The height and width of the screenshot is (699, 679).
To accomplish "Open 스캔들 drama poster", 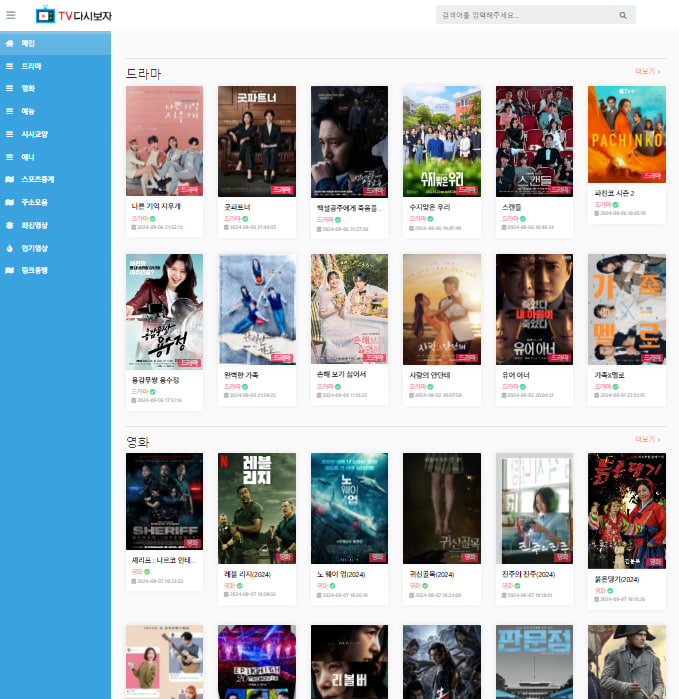I will (x=535, y=141).
